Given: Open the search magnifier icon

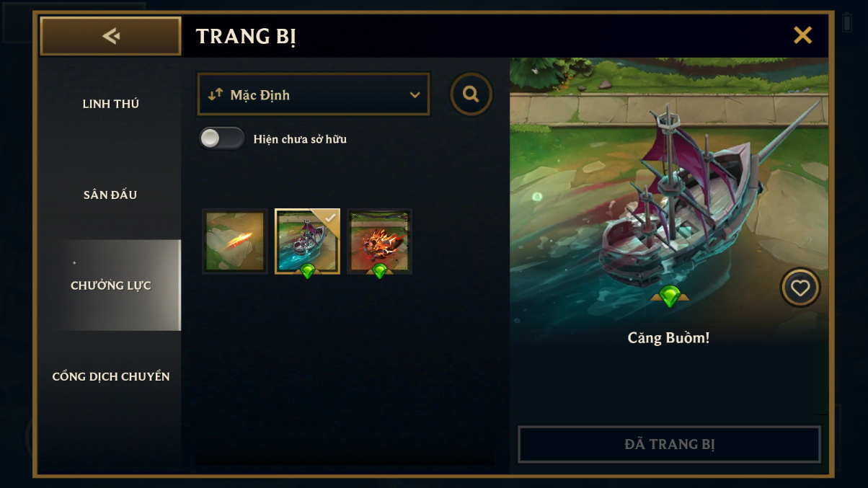Looking at the screenshot, I should point(471,94).
